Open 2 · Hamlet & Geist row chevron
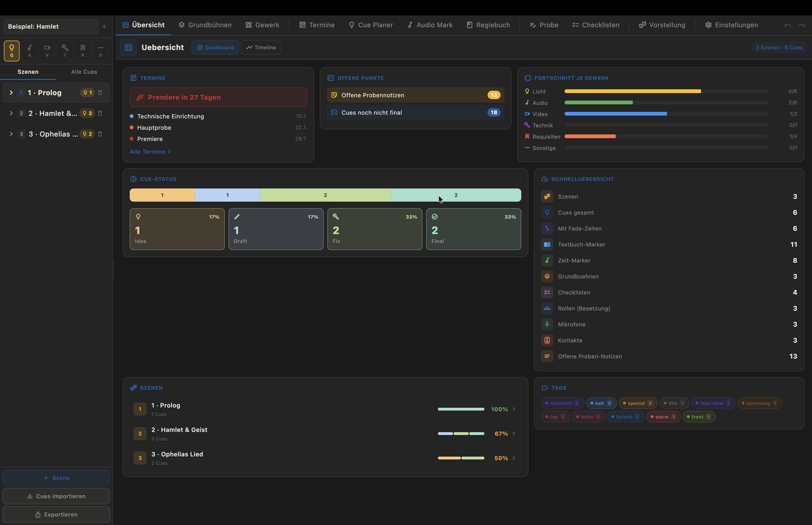This screenshot has height=525, width=812. [514, 434]
